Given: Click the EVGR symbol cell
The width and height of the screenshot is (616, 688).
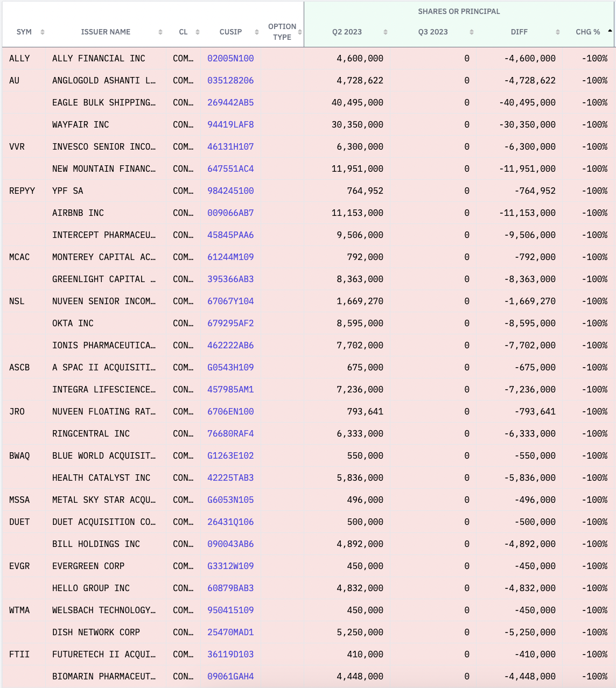Looking at the screenshot, I should (x=19, y=566).
